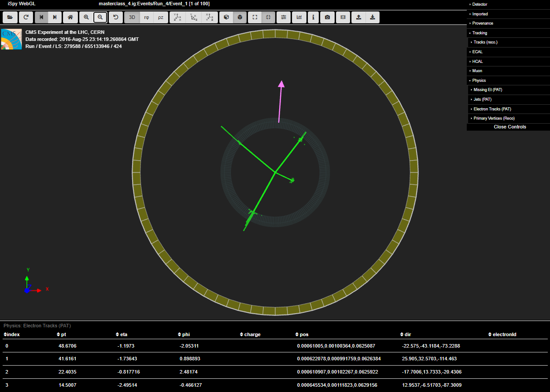Click the Close Controls button

509,127
